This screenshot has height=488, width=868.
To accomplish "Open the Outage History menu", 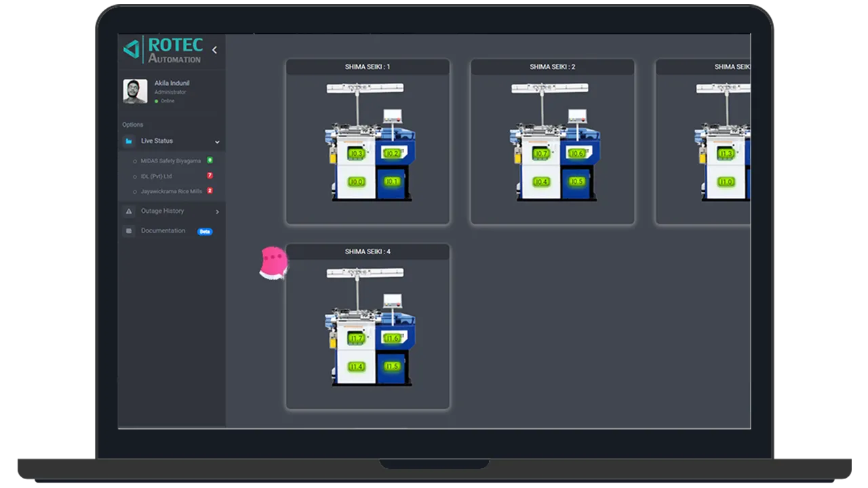I will pyautogui.click(x=162, y=211).
